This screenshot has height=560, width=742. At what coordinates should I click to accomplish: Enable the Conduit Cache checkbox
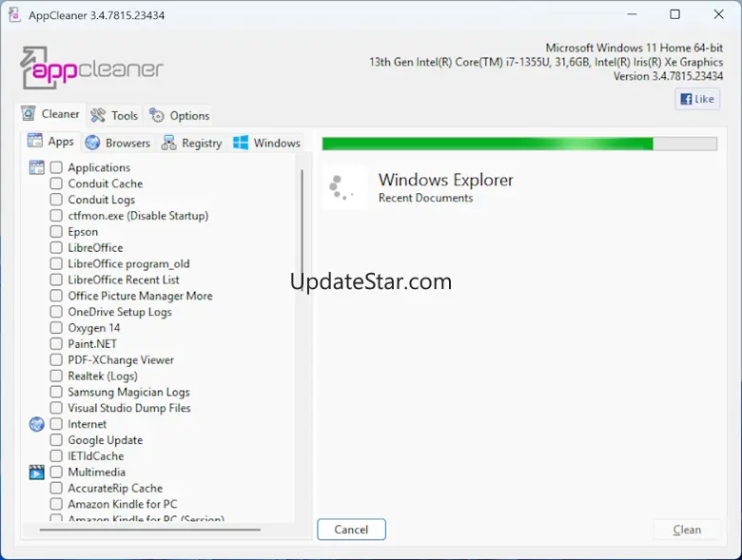[56, 183]
